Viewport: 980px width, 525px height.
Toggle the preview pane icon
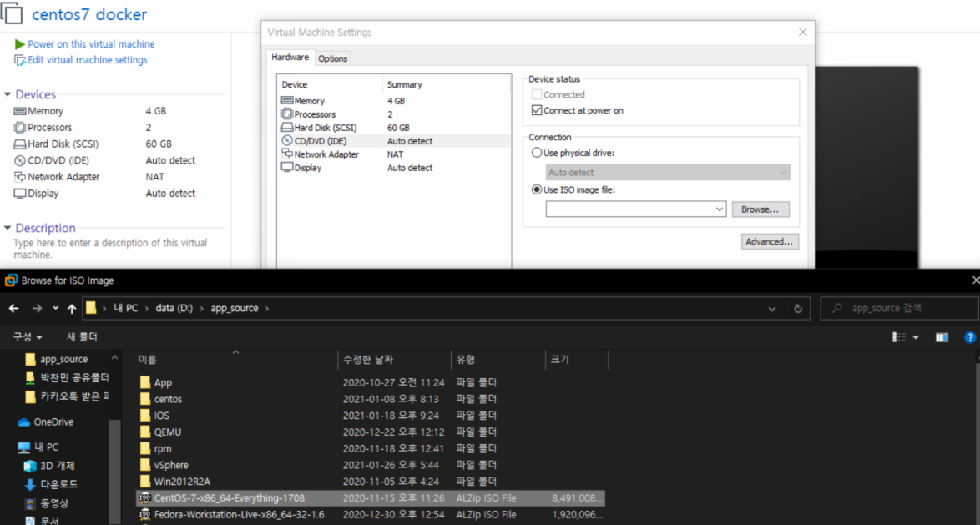942,337
